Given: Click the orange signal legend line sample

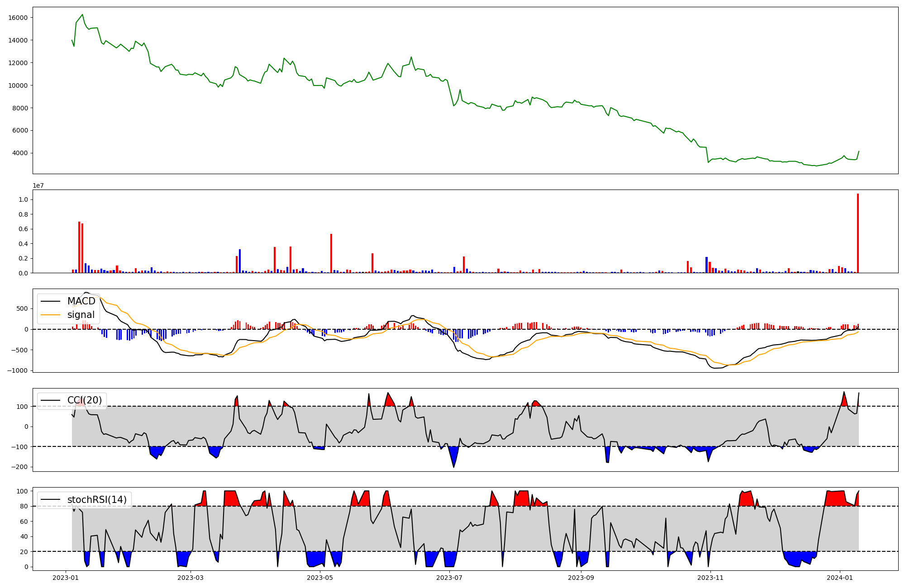Looking at the screenshot, I should pos(50,315).
